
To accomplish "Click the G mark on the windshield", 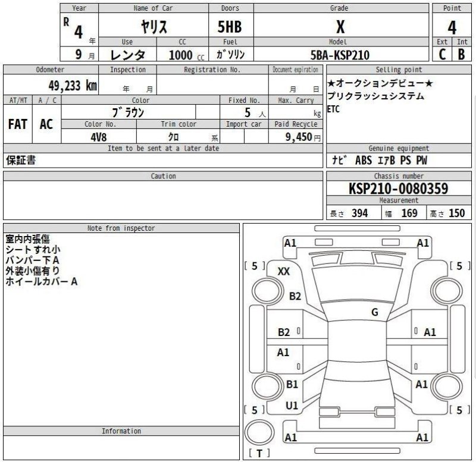I will [374, 312].
